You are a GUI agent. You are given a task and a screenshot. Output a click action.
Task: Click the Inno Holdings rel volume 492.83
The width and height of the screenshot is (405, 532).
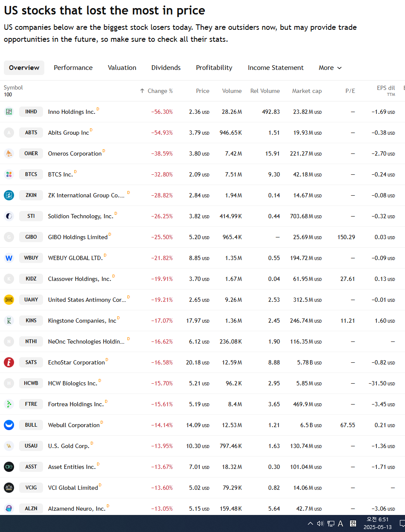click(271, 112)
